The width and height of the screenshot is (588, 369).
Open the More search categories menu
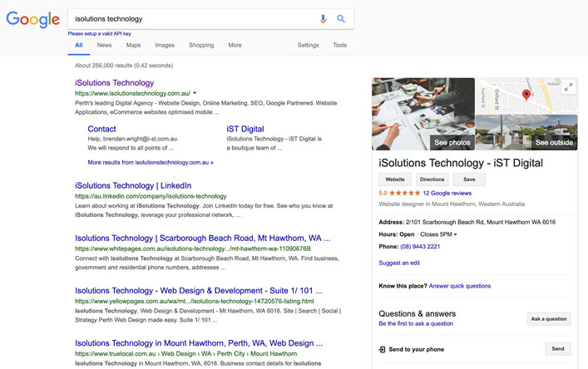tap(235, 45)
